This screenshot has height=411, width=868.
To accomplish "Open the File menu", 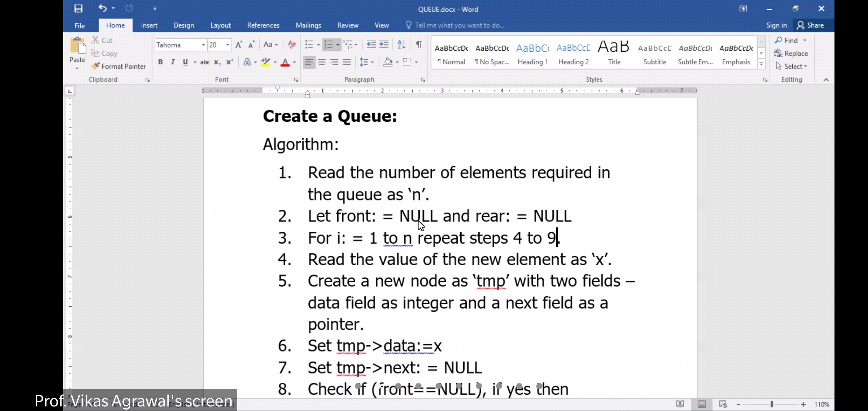I will coord(80,25).
